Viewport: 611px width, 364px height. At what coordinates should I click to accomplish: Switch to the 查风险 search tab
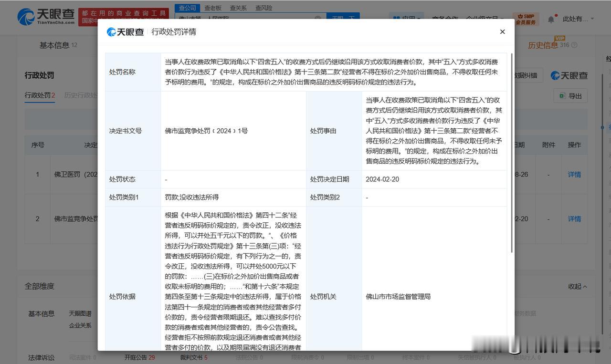264,8
